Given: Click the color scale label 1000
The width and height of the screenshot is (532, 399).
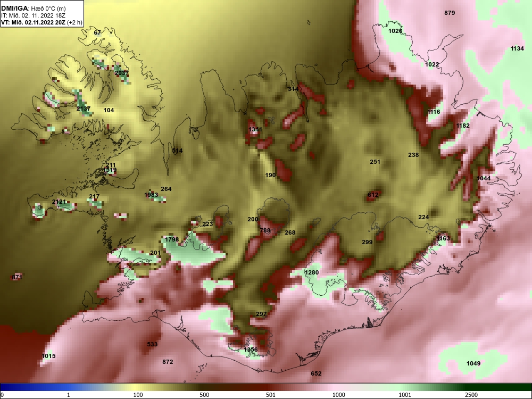Looking at the screenshot, I should point(338,395).
